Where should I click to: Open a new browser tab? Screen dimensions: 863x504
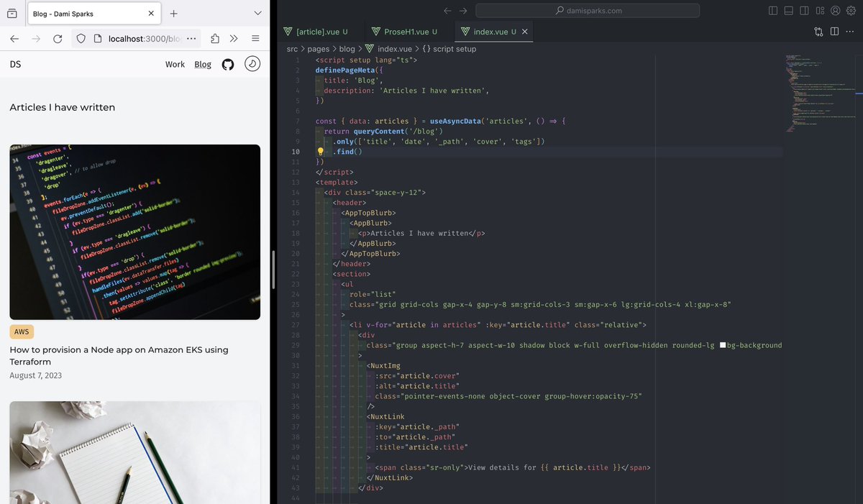click(x=174, y=14)
